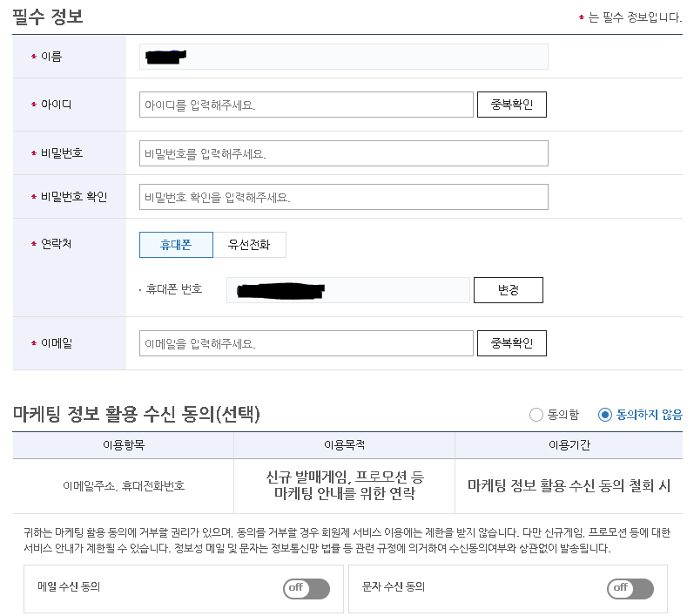Click the 이메일주소, 휴대전화번호 cell
The width and height of the screenshot is (694, 616).
[x=124, y=486]
